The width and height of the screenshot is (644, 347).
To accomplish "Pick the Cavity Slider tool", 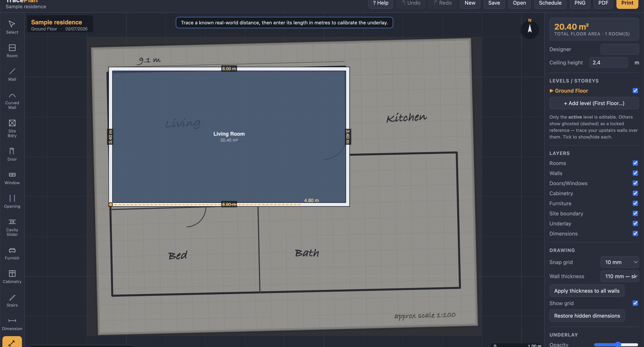I will 12,227.
